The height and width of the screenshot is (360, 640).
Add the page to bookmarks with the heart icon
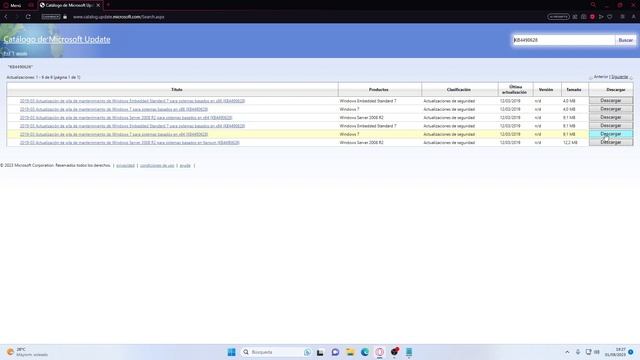pos(610,17)
